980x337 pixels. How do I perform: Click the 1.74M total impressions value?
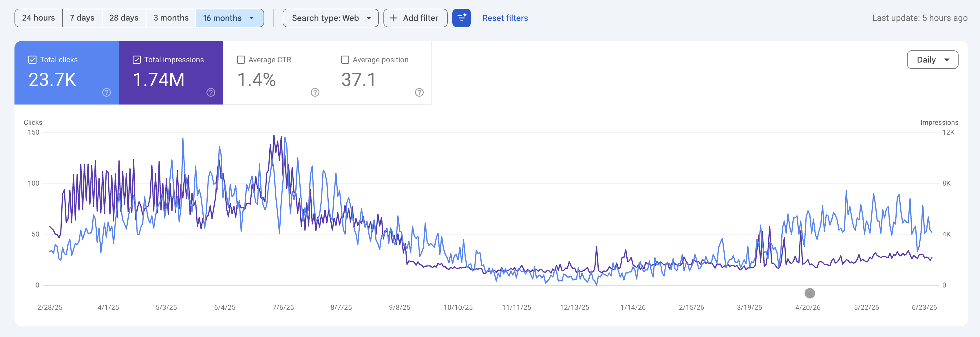click(x=159, y=80)
